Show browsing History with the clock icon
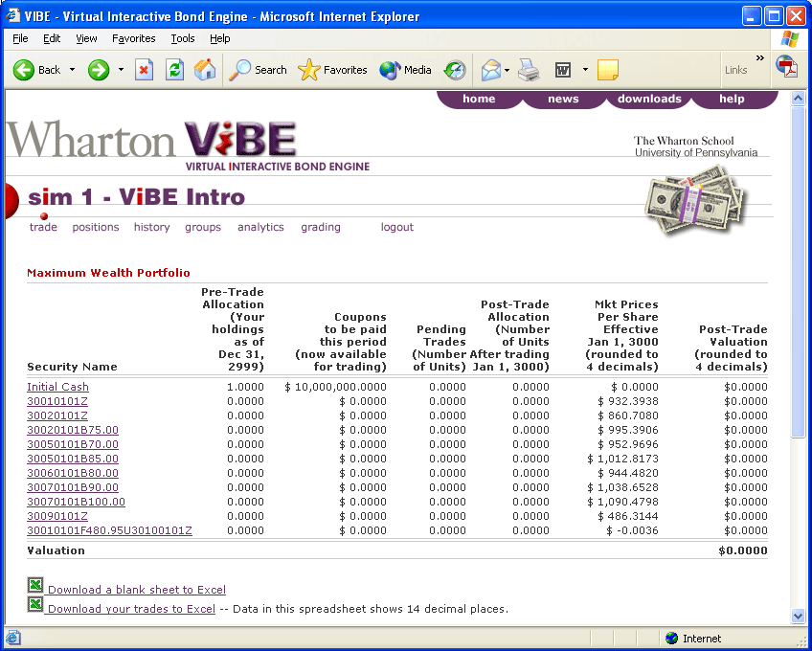This screenshot has height=651, width=812. [455, 70]
